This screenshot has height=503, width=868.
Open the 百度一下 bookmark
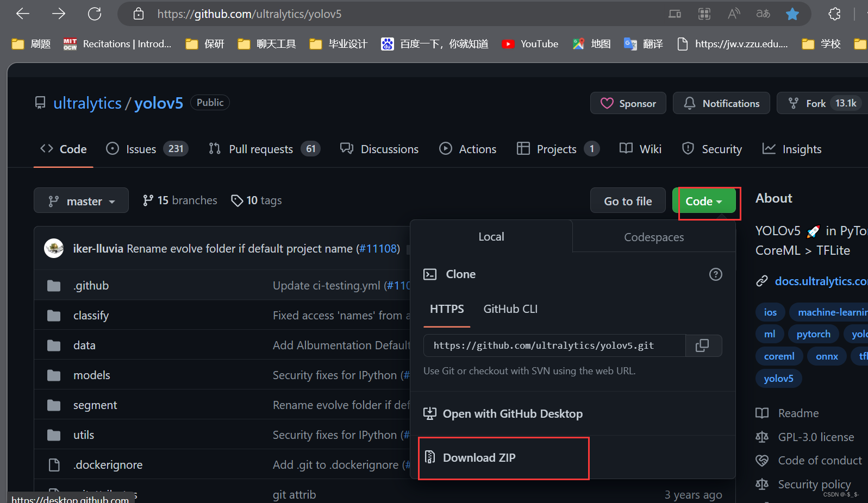pyautogui.click(x=435, y=44)
